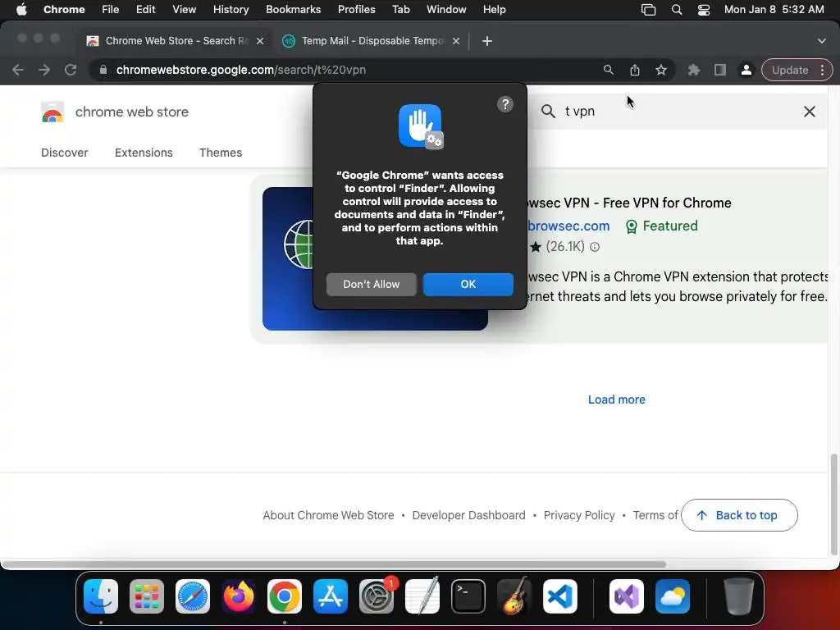840x630 pixels.
Task: Click OK in permission dialog
Action: click(468, 285)
